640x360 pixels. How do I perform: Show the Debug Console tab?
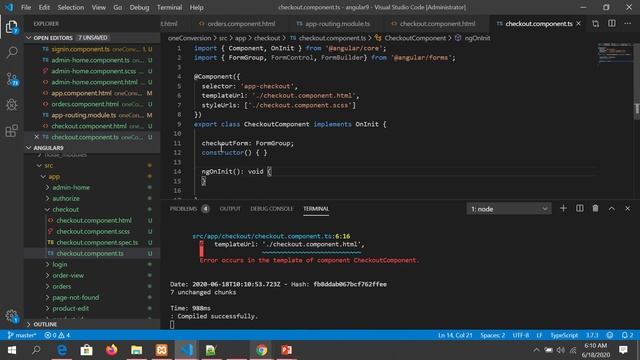click(x=271, y=209)
